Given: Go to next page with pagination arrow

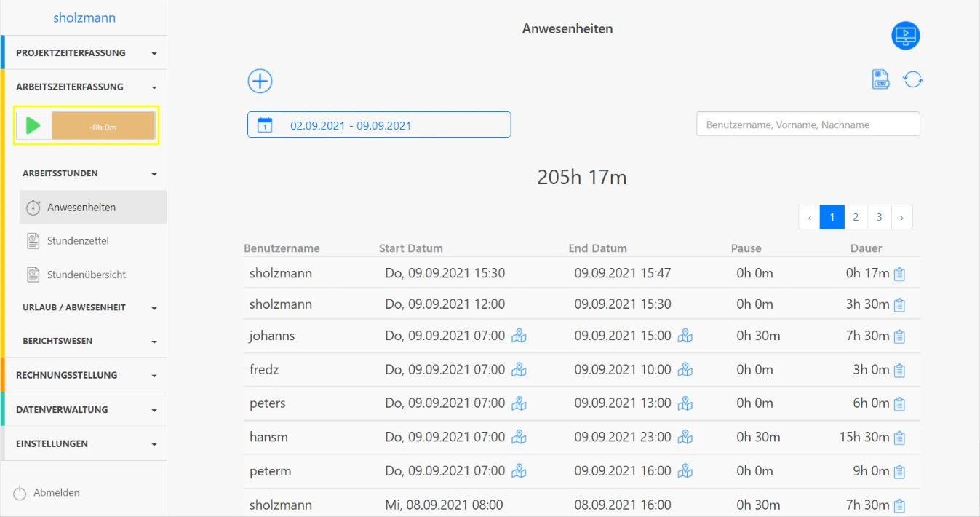Looking at the screenshot, I should coord(901,217).
